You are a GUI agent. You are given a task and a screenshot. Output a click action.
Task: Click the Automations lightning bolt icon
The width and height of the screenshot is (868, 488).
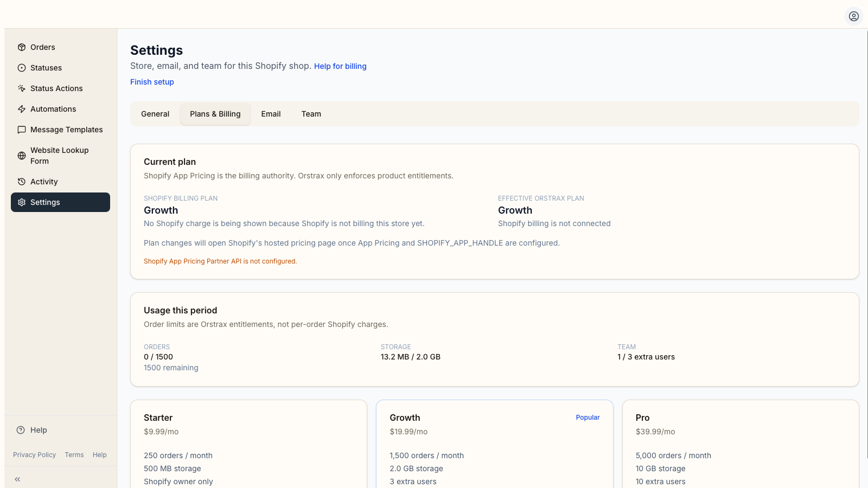[x=22, y=109]
